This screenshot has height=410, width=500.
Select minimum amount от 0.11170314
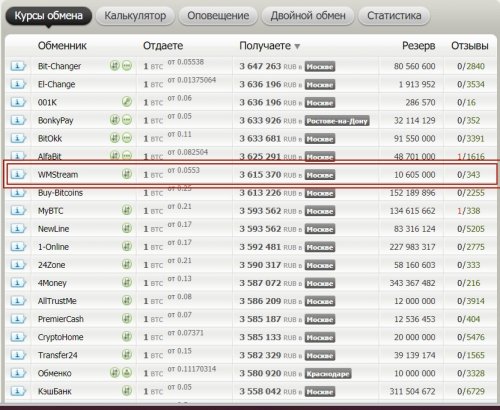(192, 369)
